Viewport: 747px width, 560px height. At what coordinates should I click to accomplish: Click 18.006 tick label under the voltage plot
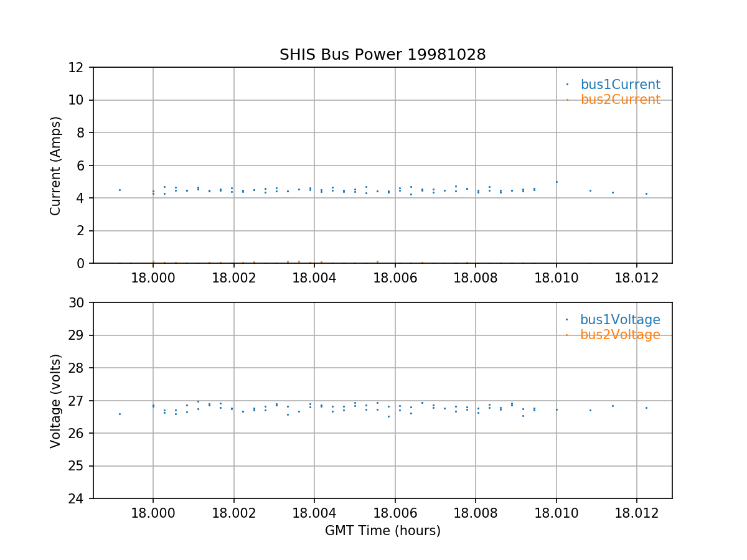coord(395,512)
